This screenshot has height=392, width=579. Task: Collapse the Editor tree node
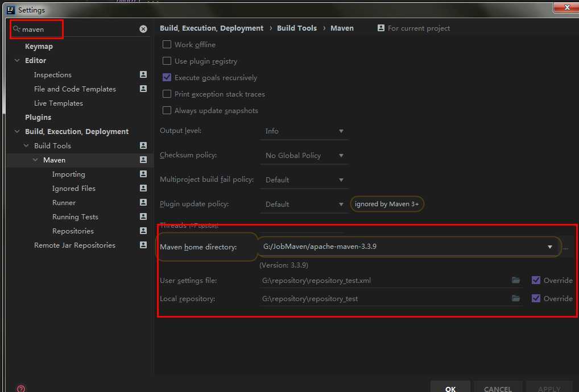pyautogui.click(x=17, y=60)
